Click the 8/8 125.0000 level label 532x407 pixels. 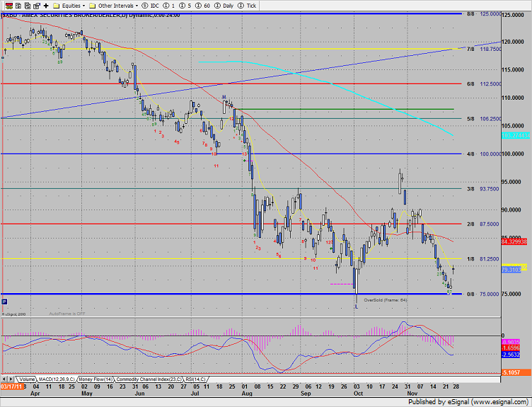[483, 14]
